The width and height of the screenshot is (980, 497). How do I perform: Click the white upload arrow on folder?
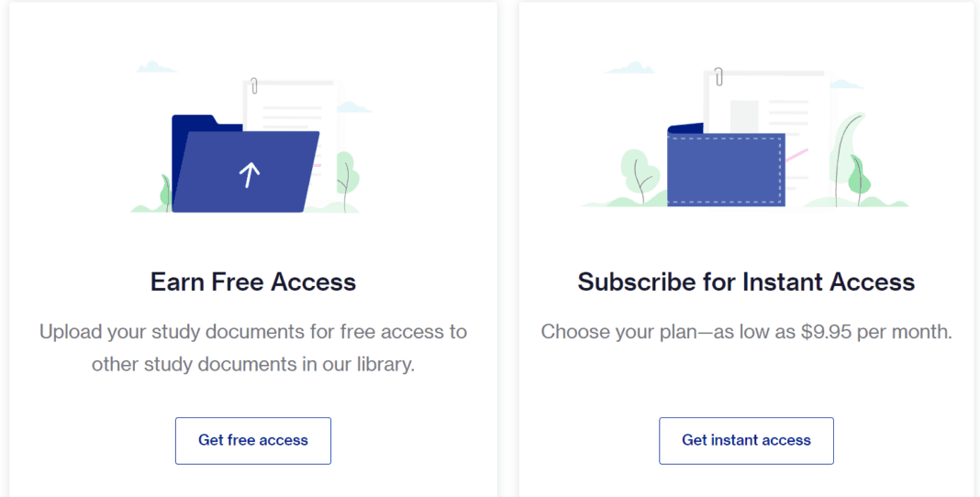(250, 174)
